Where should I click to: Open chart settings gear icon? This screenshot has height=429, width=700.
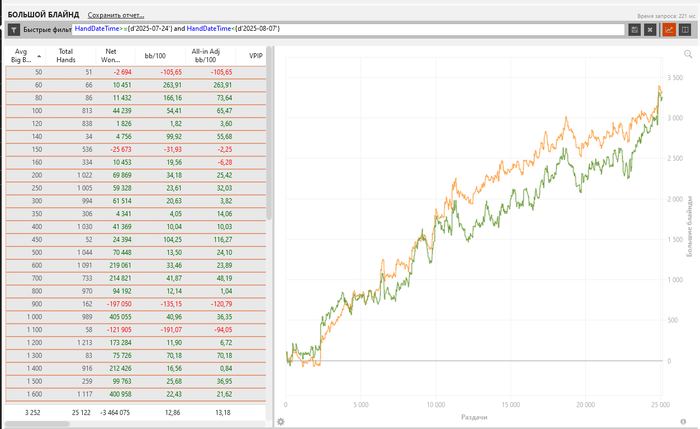(280, 421)
